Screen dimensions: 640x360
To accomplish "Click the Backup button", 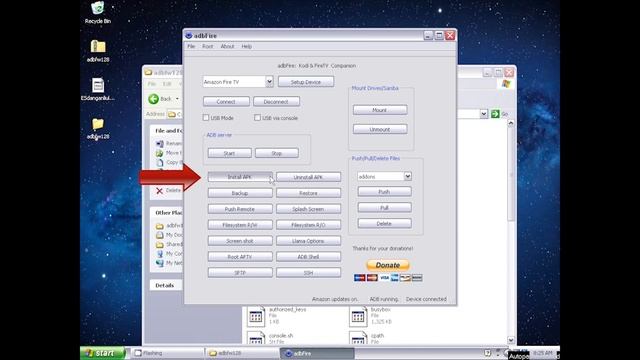I will click(x=240, y=193).
